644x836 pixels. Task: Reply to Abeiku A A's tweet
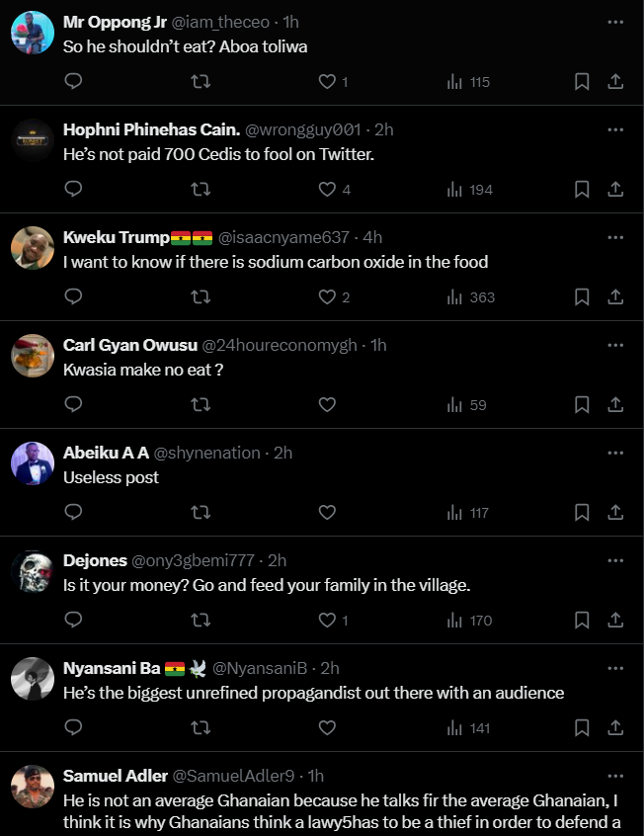click(x=73, y=512)
